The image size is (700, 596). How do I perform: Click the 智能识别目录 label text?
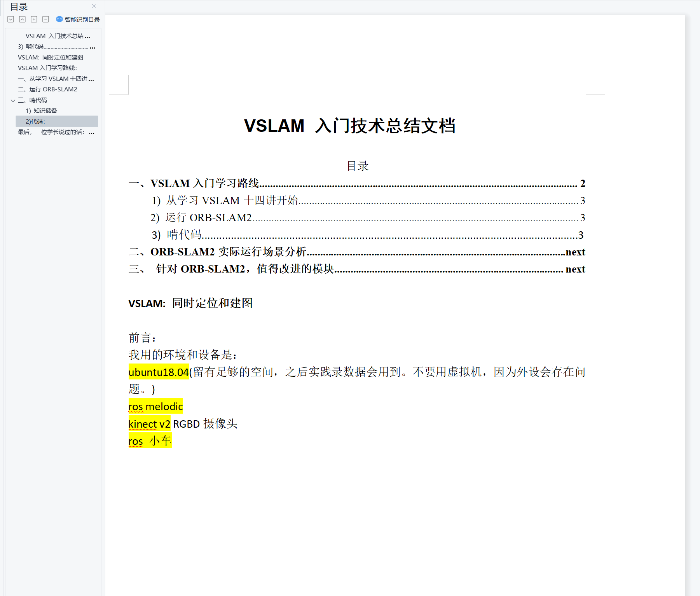tap(82, 19)
